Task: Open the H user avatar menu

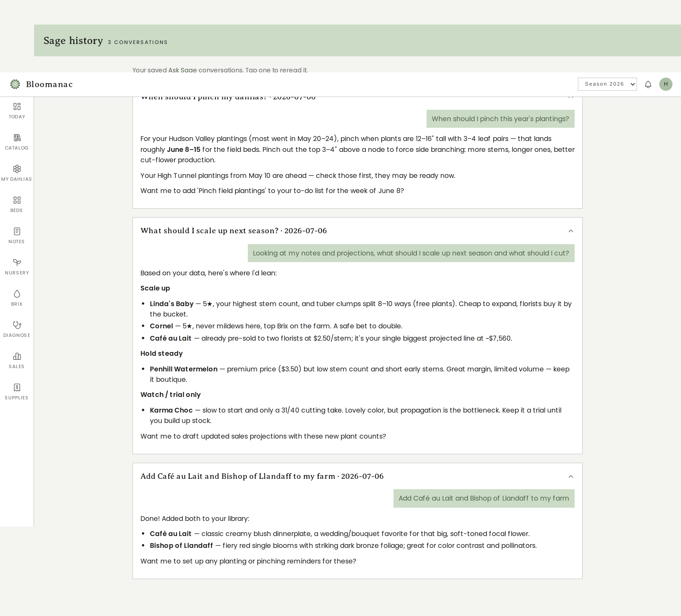Action: click(x=665, y=84)
